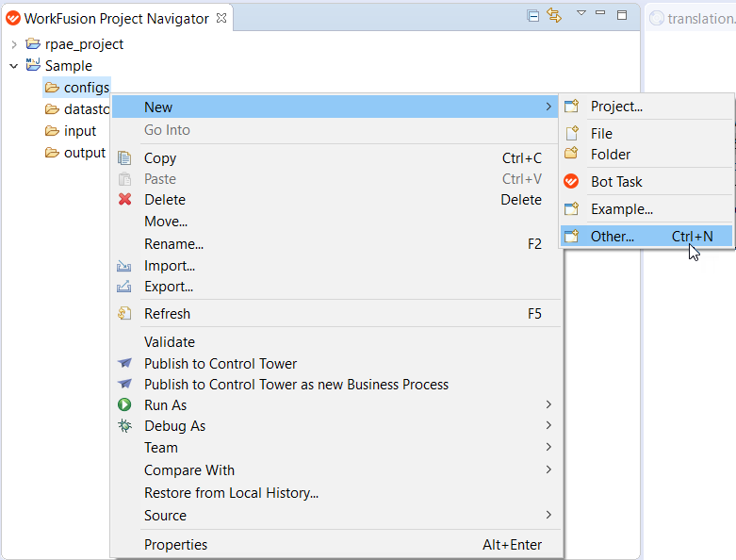
Task: Click the Export icon
Action: tap(123, 286)
